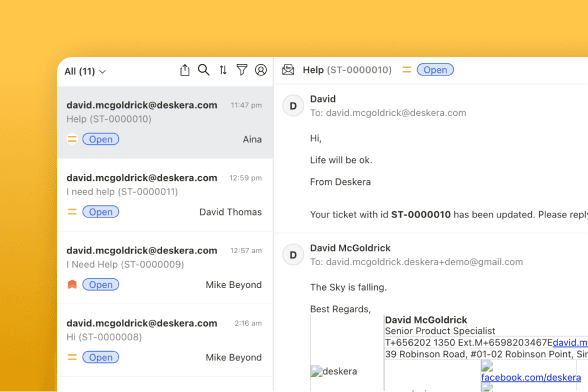Click the 12:57 am timestamp

tap(246, 251)
